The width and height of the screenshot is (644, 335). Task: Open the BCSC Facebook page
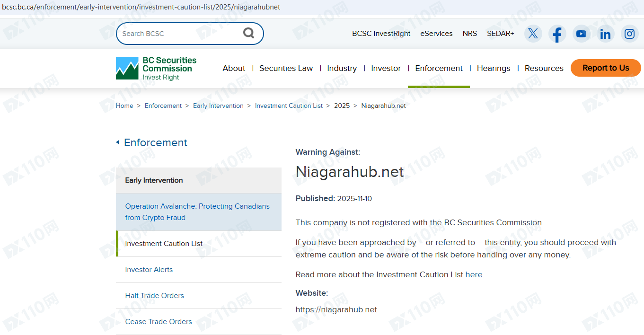557,34
